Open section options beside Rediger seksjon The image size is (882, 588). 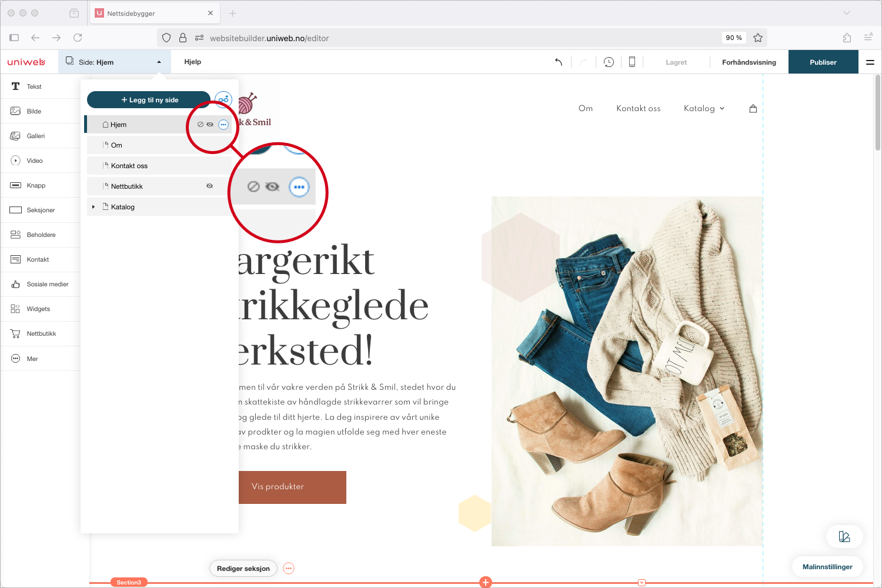[289, 569]
